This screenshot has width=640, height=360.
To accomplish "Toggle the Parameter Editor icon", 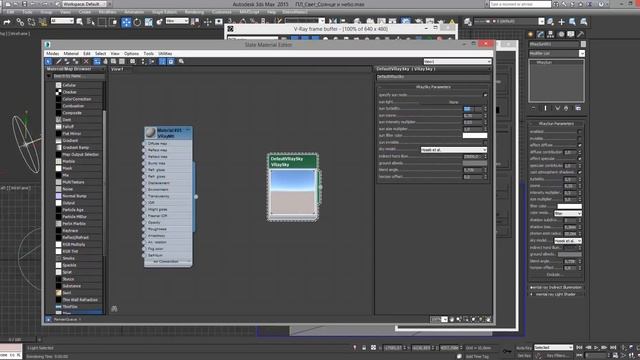I will click(171, 62).
